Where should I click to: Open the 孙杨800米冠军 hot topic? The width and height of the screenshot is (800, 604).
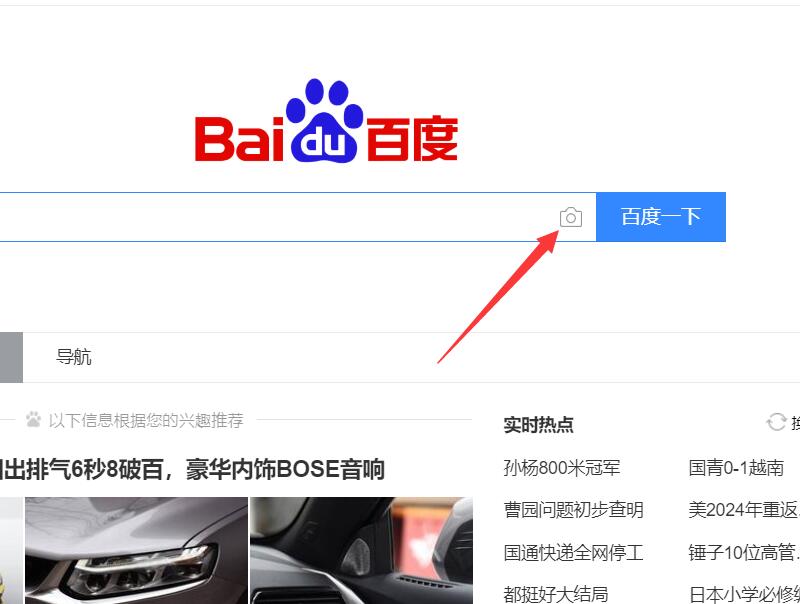pos(562,467)
